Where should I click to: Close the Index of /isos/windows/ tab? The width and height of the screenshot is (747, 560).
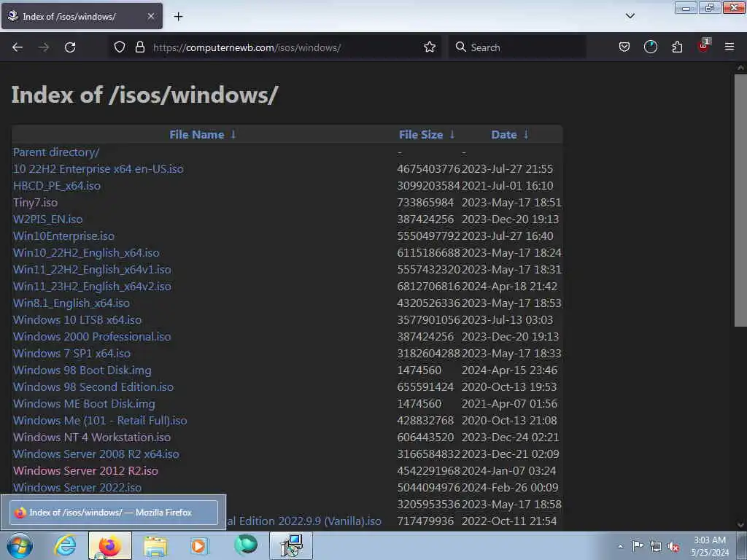(150, 16)
